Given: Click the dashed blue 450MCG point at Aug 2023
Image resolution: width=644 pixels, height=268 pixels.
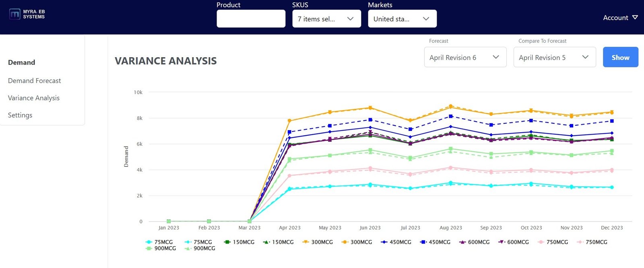Looking at the screenshot, I should point(451,116).
